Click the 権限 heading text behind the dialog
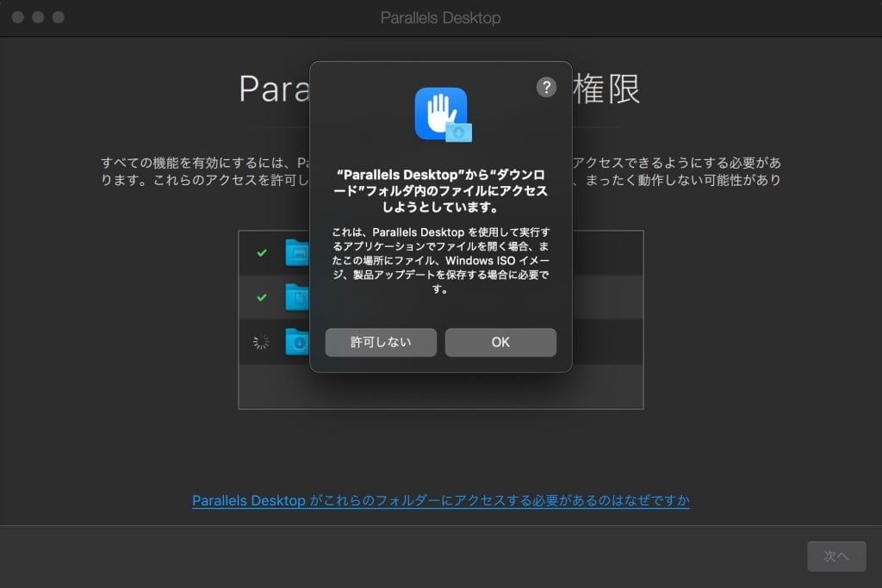The height and width of the screenshot is (588, 882). [606, 89]
